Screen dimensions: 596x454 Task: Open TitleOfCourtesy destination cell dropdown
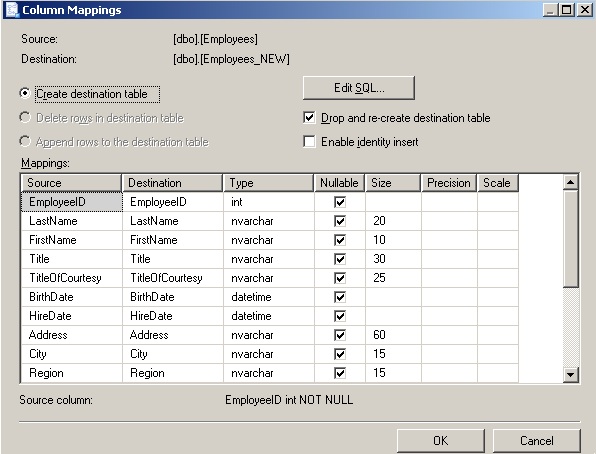point(173,278)
